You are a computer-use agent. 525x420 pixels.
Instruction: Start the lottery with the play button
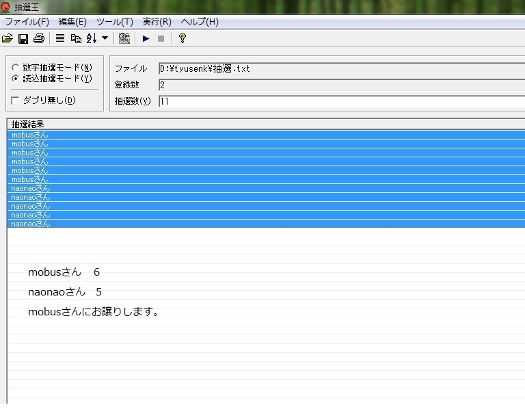point(146,38)
